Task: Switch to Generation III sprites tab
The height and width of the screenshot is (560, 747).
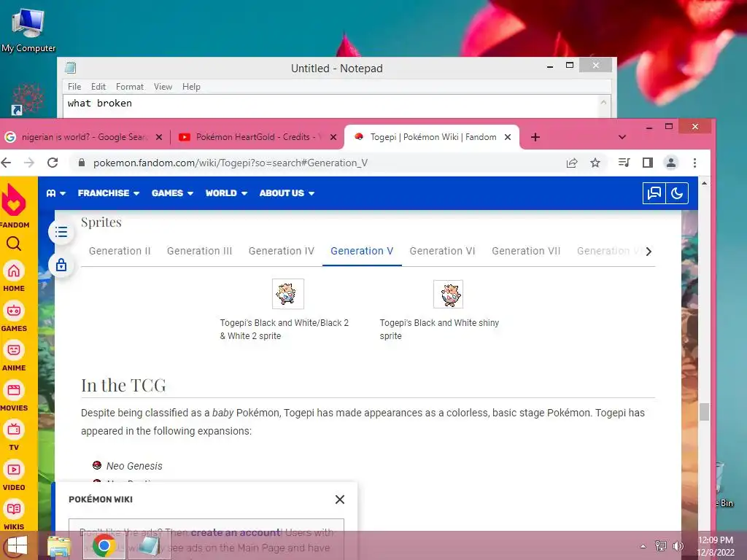Action: click(x=200, y=251)
